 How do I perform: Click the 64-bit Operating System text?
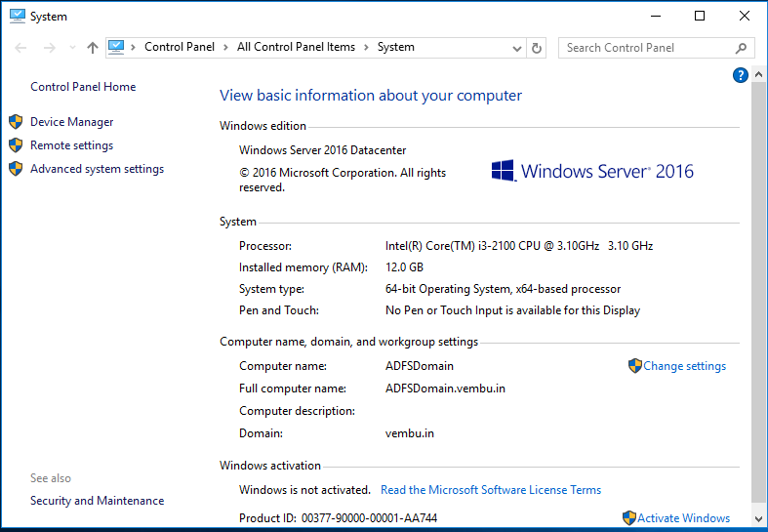pos(503,289)
